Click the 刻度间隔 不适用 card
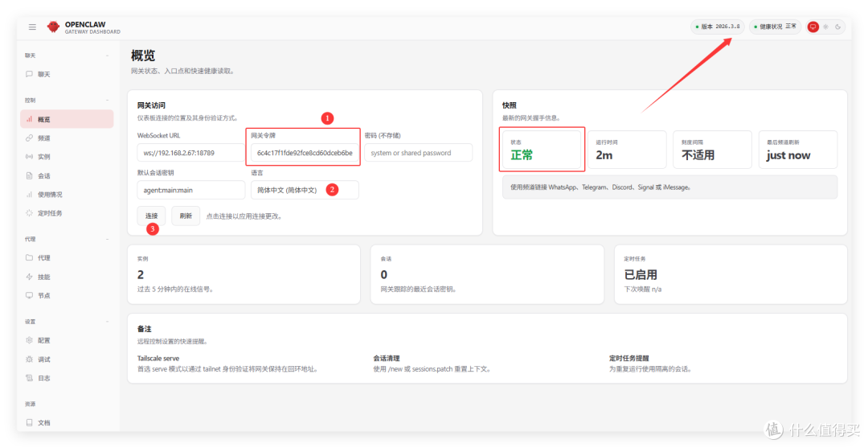The image size is (868, 448). 712,150
